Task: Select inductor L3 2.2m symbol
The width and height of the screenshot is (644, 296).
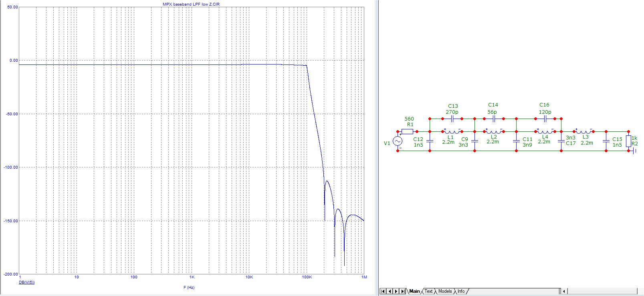Action: tap(583, 131)
